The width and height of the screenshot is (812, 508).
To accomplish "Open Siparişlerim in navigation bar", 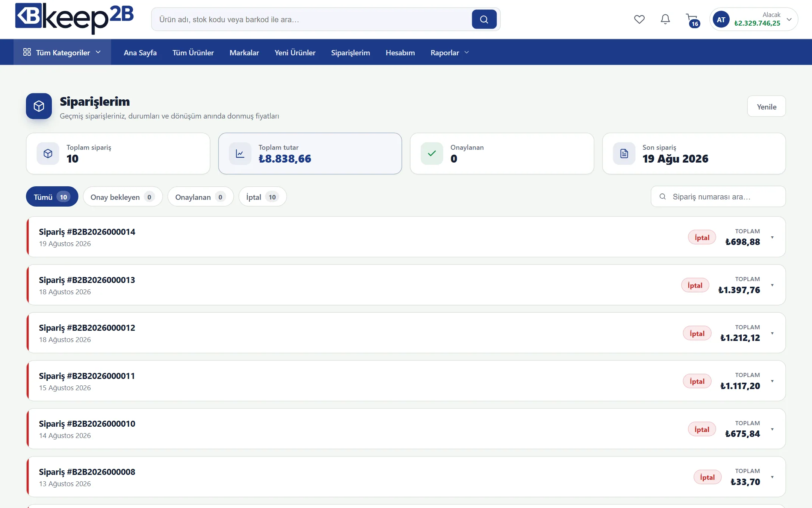I will (350, 53).
